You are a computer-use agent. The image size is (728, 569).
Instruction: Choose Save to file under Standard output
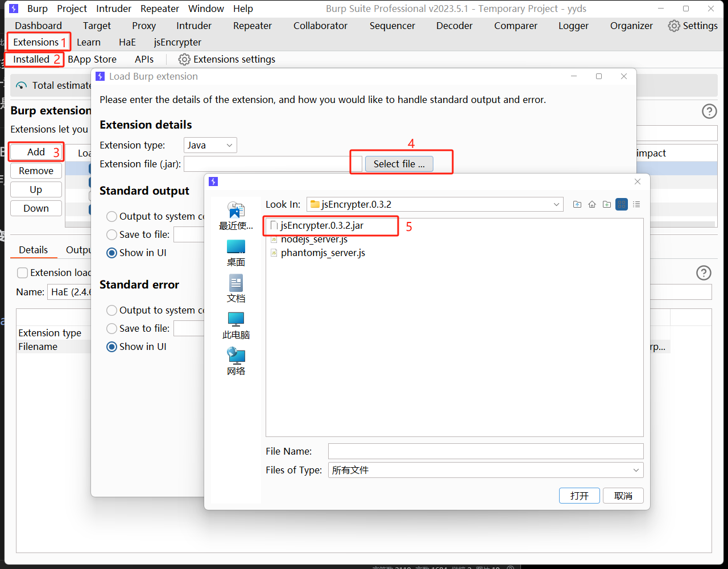(x=111, y=234)
